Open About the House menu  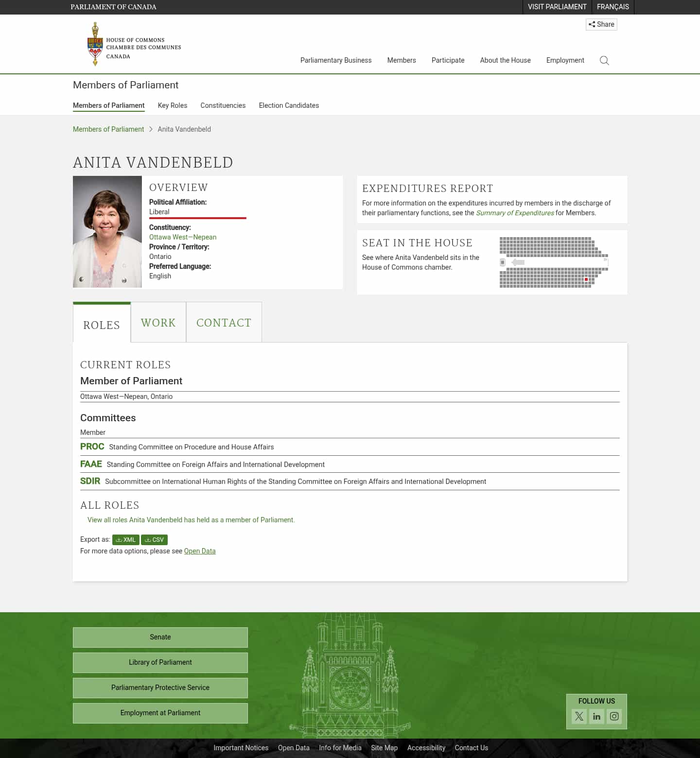pos(506,60)
